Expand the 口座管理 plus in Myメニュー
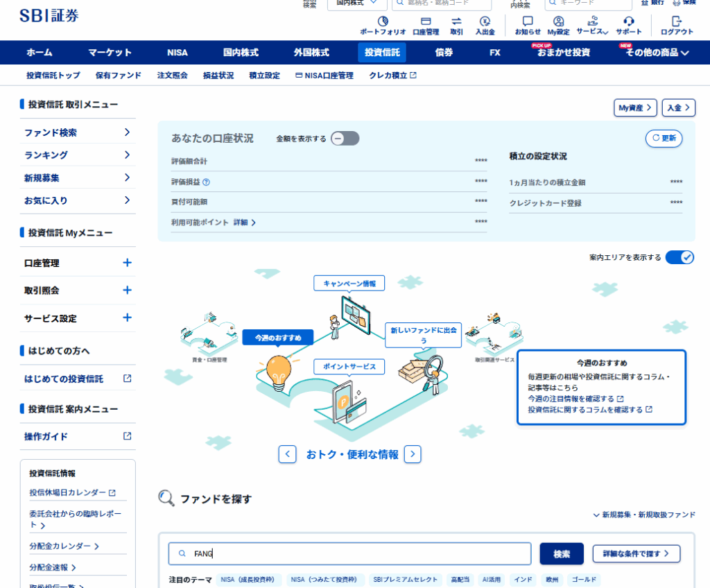710x588 pixels. 128,263
